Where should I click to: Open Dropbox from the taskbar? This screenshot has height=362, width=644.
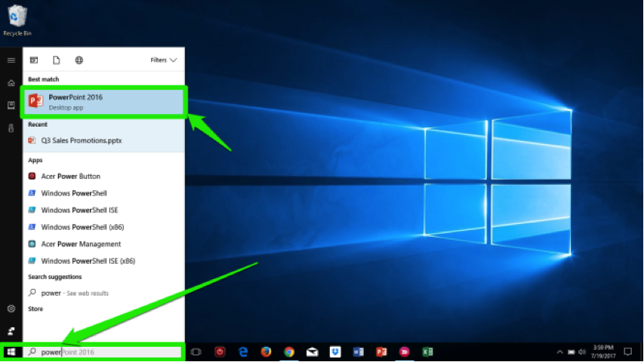[x=335, y=351]
